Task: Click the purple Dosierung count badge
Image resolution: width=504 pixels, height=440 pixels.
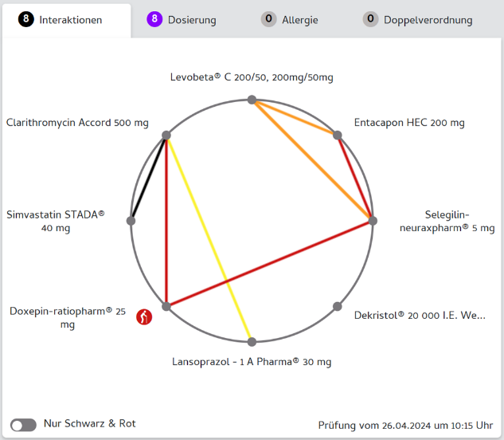Action: (x=155, y=19)
